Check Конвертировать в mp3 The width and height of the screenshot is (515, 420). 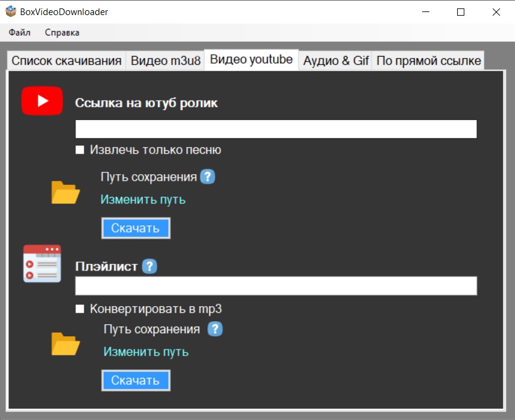click(79, 309)
